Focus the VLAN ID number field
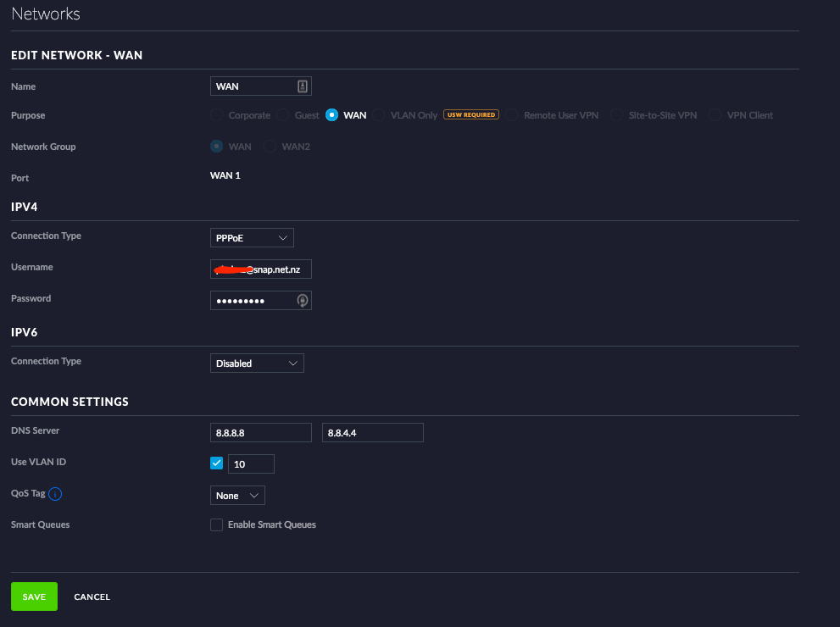 [251, 464]
